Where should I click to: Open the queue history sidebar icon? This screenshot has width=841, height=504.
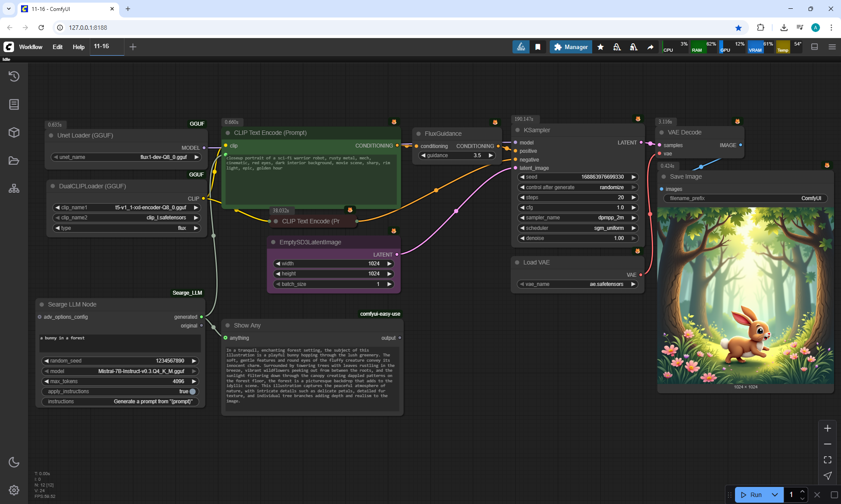pyautogui.click(x=14, y=76)
